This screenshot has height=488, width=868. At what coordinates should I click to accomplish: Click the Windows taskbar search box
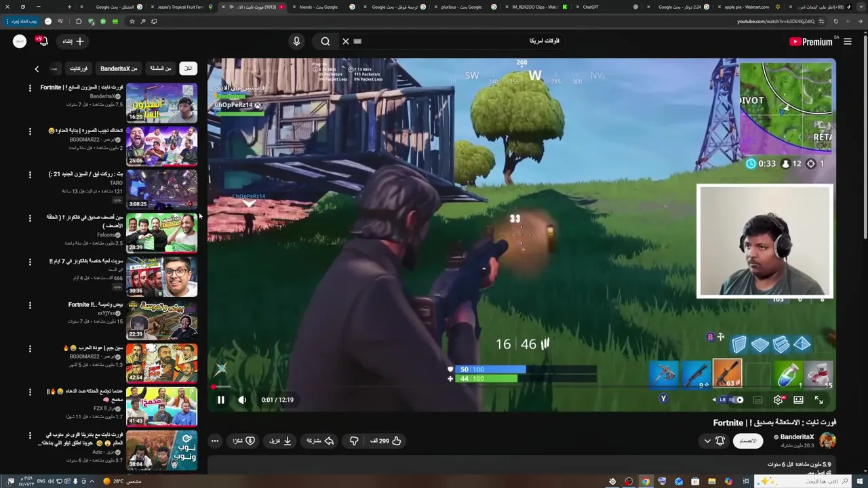click(802, 481)
